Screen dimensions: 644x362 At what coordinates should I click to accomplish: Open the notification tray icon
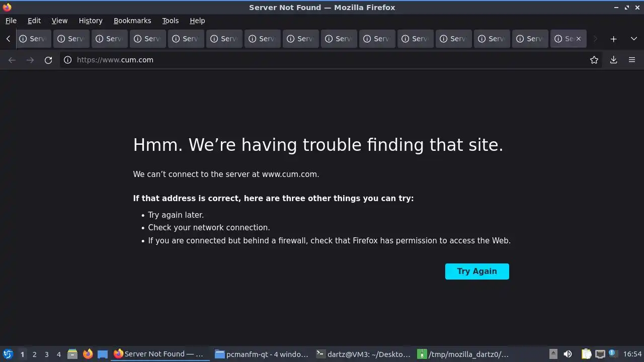612,353
